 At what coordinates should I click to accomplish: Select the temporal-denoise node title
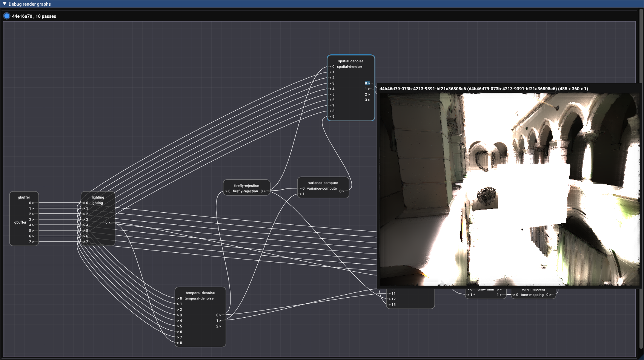coord(200,293)
